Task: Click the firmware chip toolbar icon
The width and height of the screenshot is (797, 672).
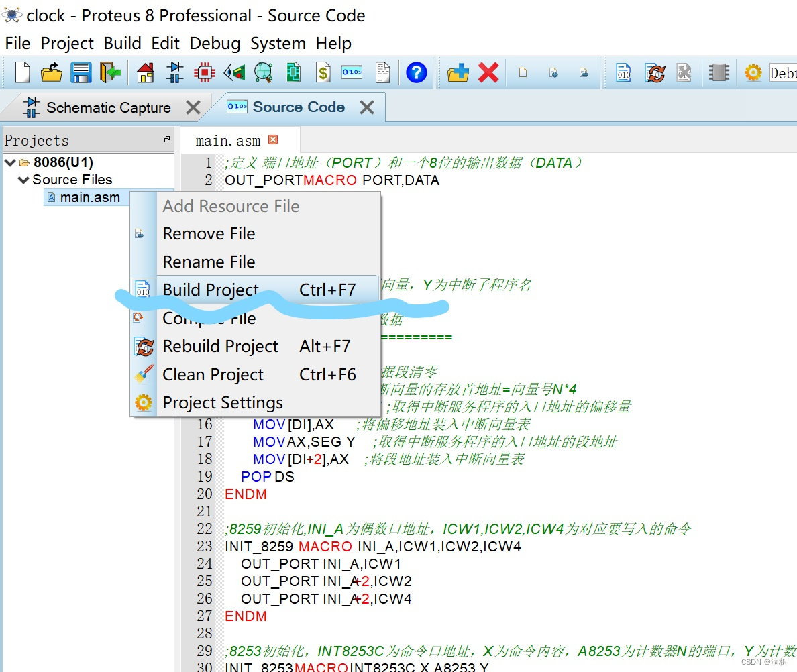Action: tap(719, 72)
